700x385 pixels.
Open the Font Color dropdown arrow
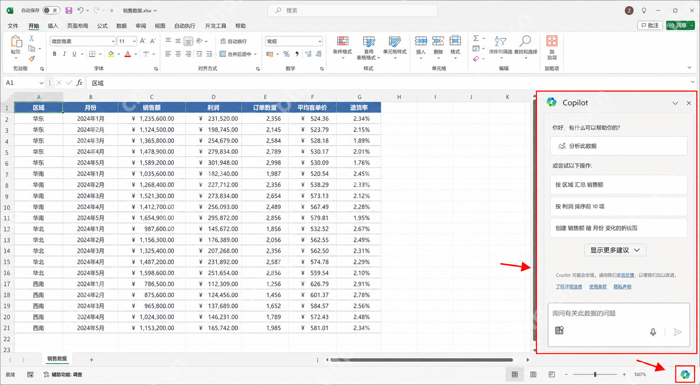coord(135,54)
